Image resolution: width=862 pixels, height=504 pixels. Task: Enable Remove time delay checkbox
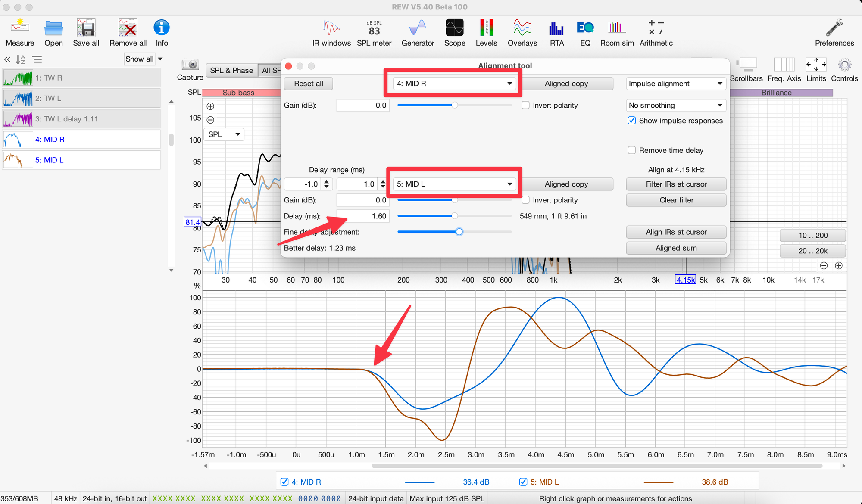click(632, 150)
